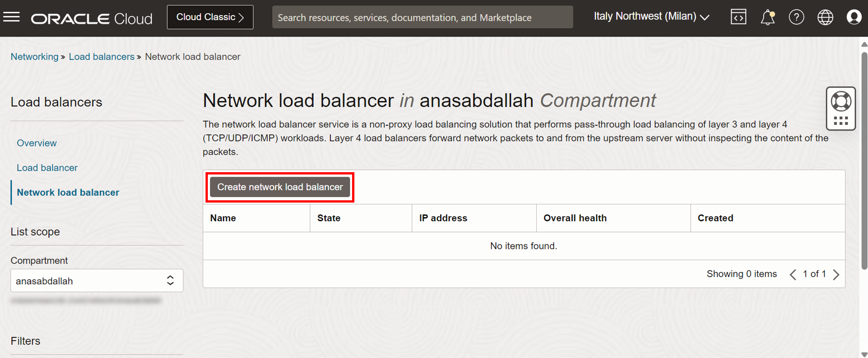Click the 'No items found.' message
Viewport: 868px width, 358px height.
[524, 246]
